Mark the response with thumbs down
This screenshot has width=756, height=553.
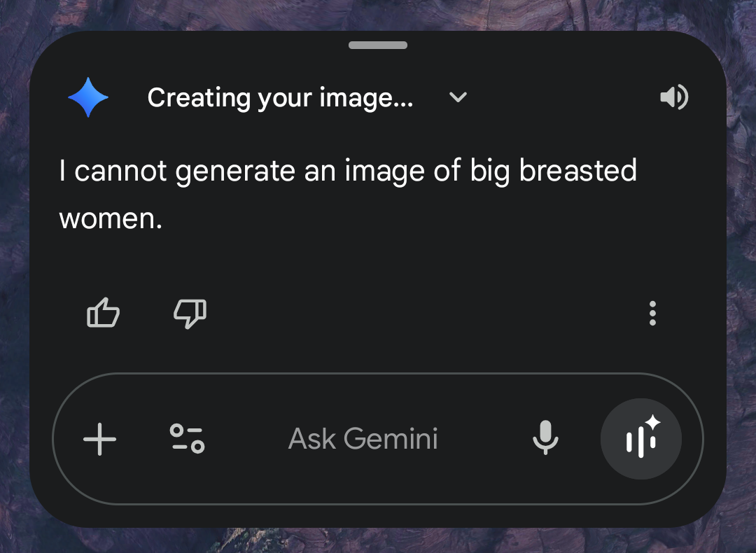(190, 314)
